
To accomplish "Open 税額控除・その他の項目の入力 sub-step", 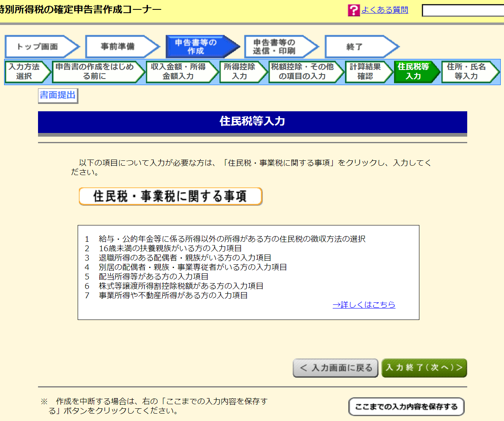I will [x=306, y=72].
